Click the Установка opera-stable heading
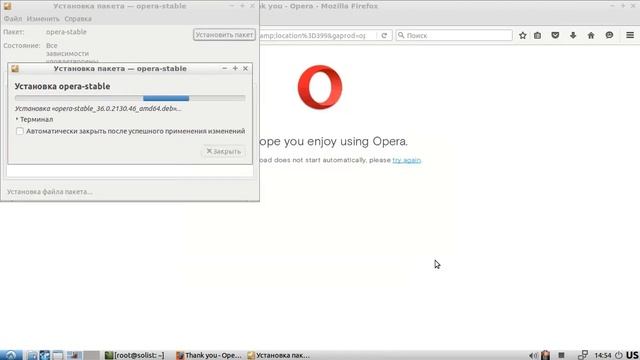The height and width of the screenshot is (360, 640). coord(62,87)
